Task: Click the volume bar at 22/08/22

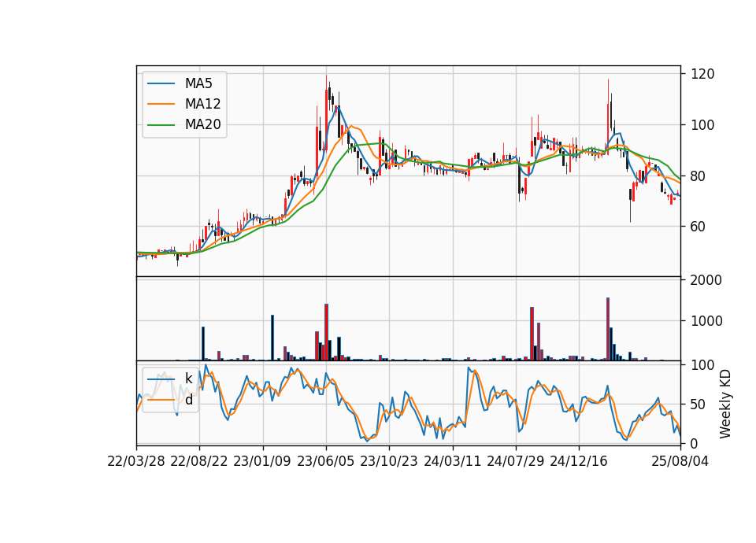Action: (x=203, y=344)
